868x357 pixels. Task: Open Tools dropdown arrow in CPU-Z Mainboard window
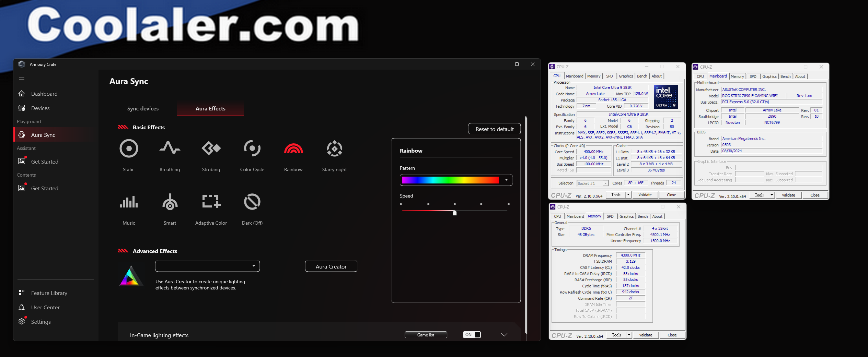[772, 195]
